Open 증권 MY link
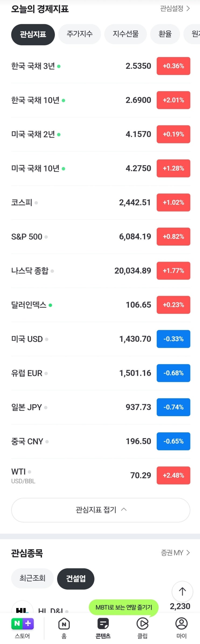 click(x=175, y=553)
